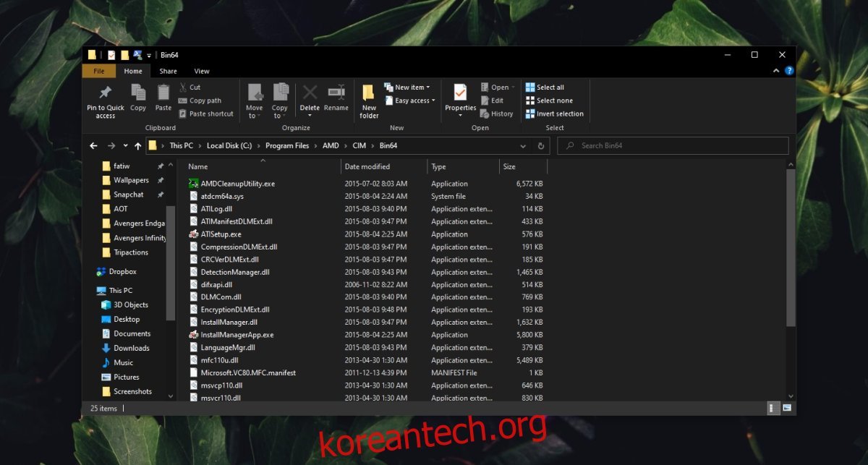Open Screenshots folder in sidebar

(132, 391)
